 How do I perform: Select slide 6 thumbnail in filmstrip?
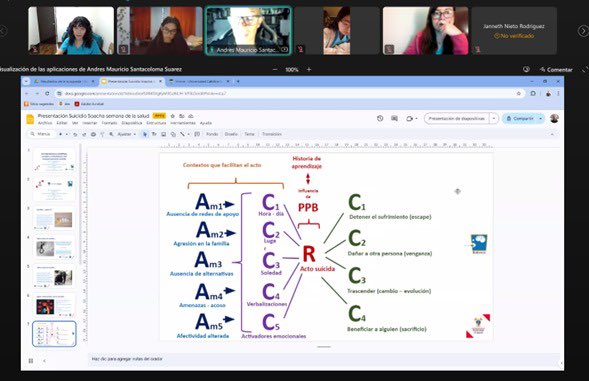[54, 306]
